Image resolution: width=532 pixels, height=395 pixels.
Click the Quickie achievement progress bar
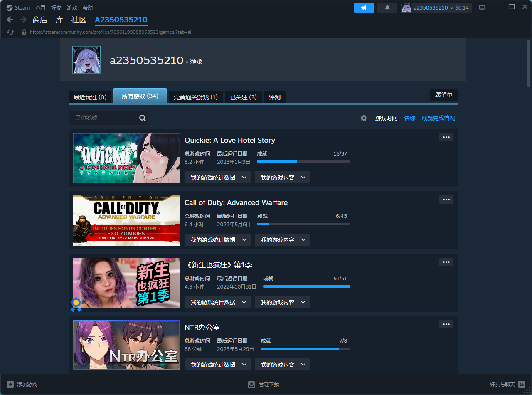[303, 162]
